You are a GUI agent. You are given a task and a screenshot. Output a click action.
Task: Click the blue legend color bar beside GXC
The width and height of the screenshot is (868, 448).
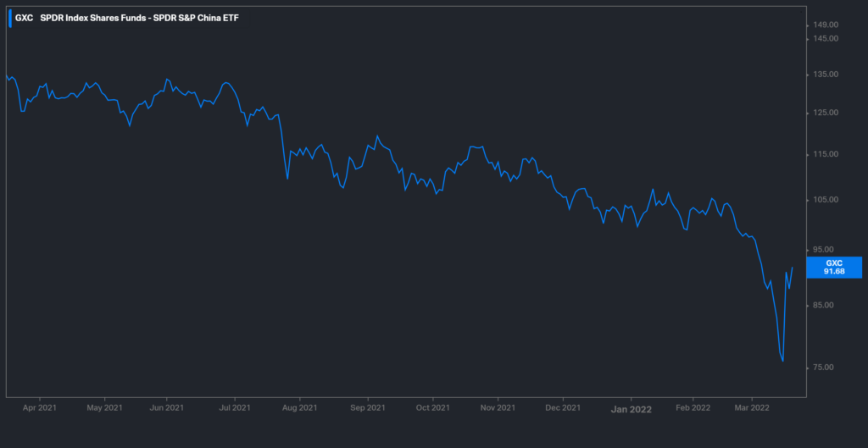coord(10,18)
